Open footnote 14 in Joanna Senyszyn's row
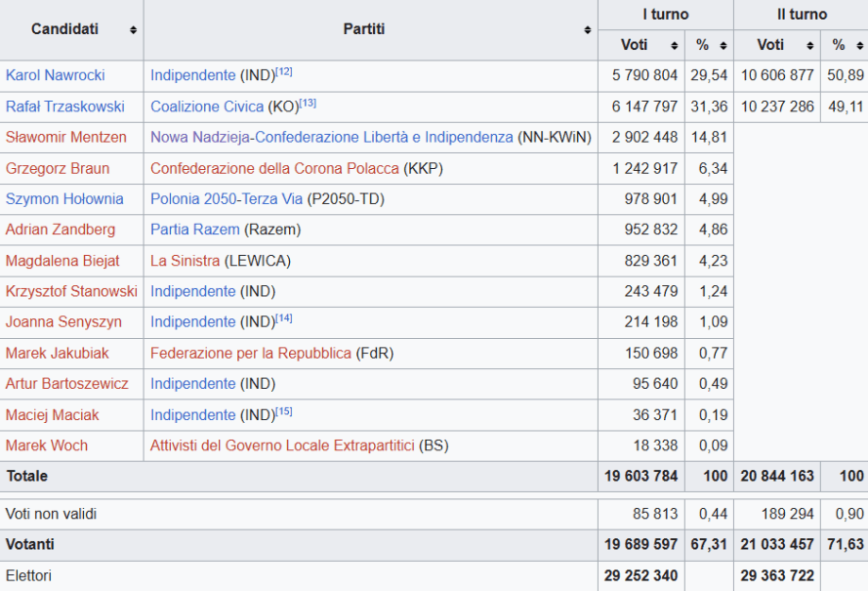The image size is (868, 591). (284, 318)
